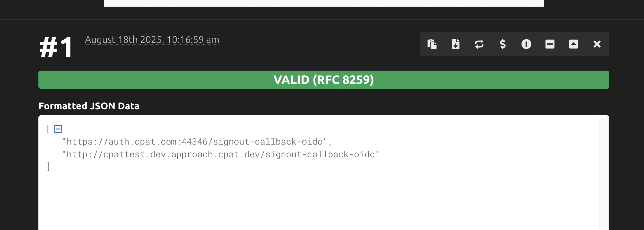Select the auth.cpat.com signout-callback URL string
The height and width of the screenshot is (230, 644).
(x=197, y=142)
